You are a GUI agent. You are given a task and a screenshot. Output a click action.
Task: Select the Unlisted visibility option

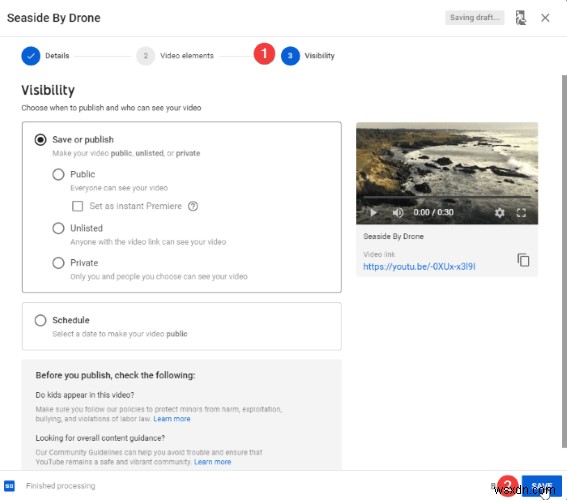(58, 228)
